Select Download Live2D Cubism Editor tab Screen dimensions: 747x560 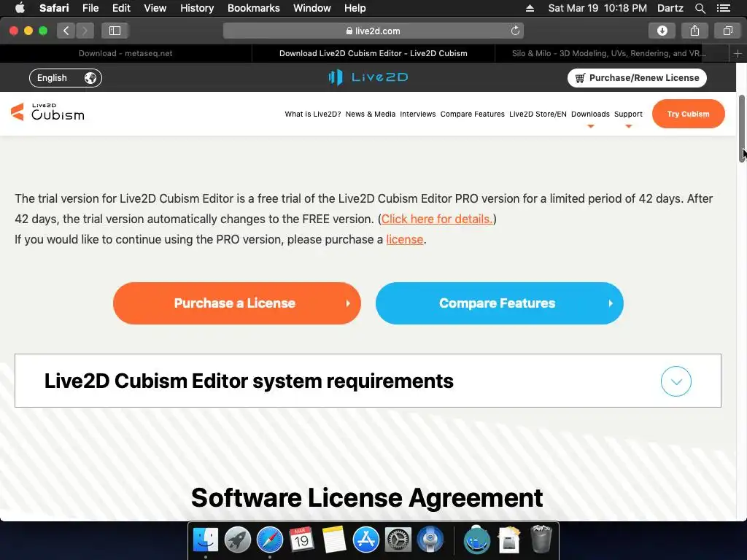373,53
